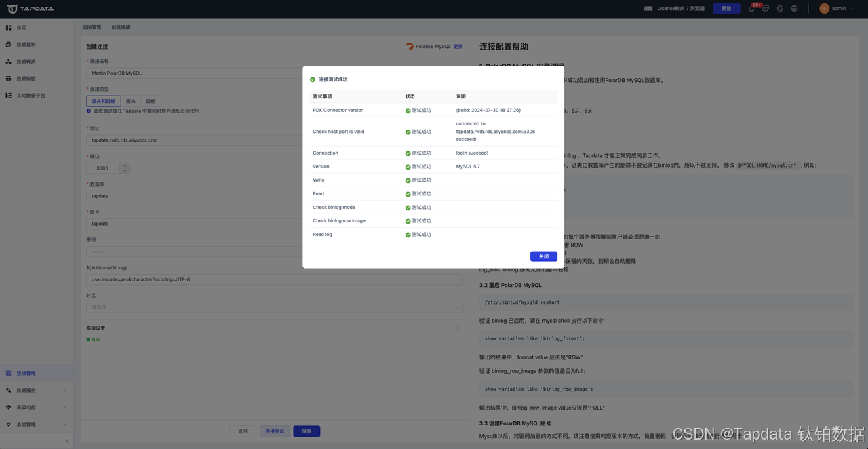Focus the 地址 host address field

coord(275,140)
